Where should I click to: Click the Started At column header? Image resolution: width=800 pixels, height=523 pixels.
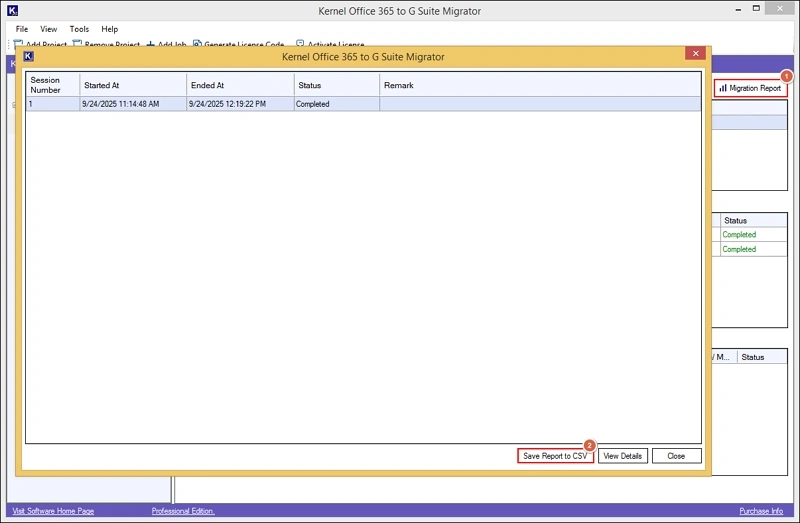click(132, 85)
